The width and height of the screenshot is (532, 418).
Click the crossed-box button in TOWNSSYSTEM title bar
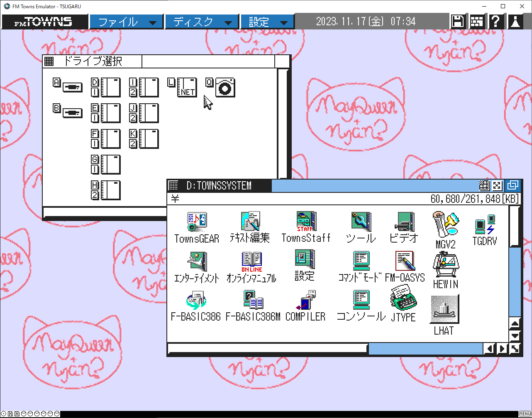click(497, 185)
